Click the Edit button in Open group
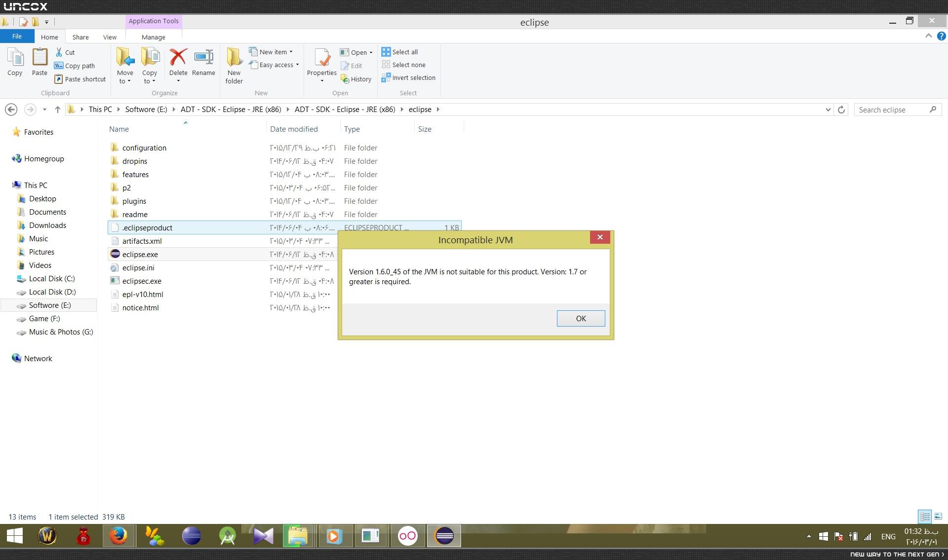Viewport: 948px width, 560px height. pos(352,66)
